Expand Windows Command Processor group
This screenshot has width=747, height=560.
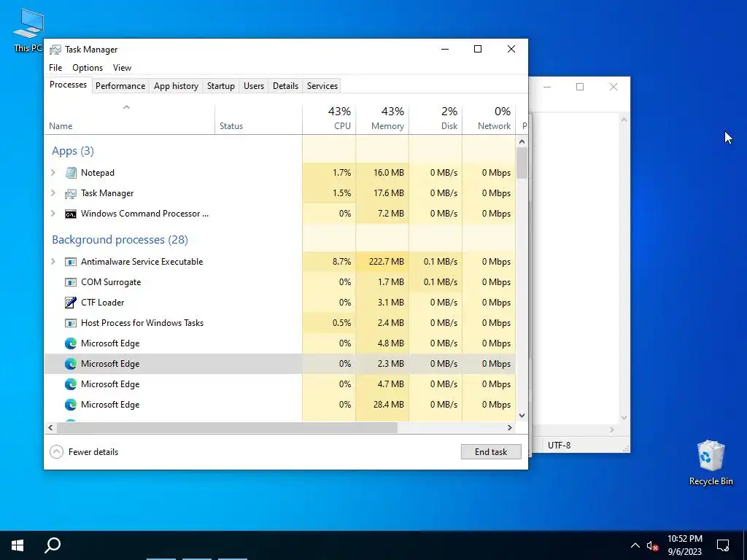coord(53,214)
